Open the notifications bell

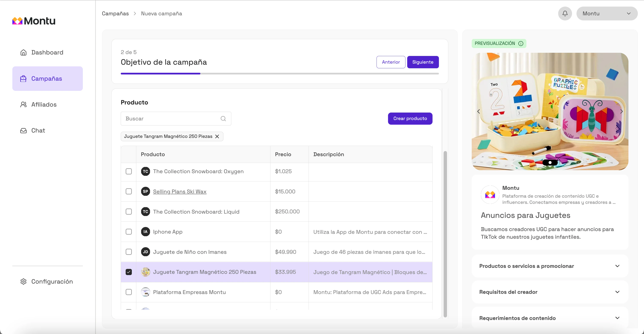click(565, 13)
